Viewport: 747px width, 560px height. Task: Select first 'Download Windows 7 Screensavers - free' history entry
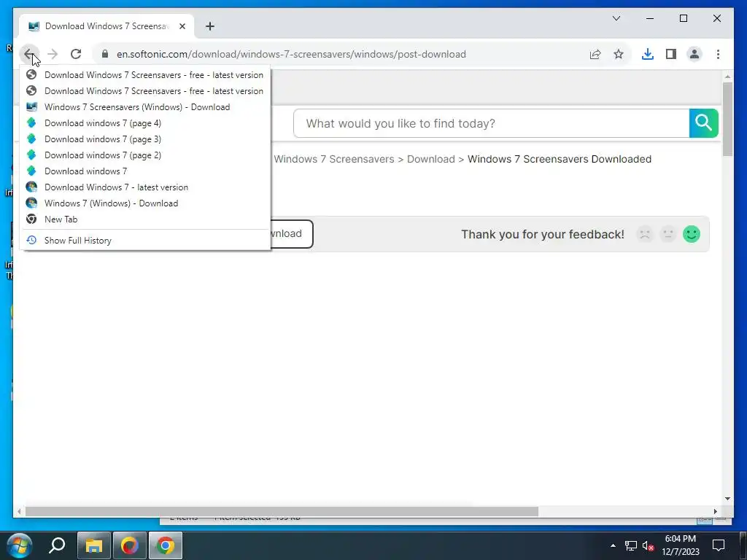[145, 75]
